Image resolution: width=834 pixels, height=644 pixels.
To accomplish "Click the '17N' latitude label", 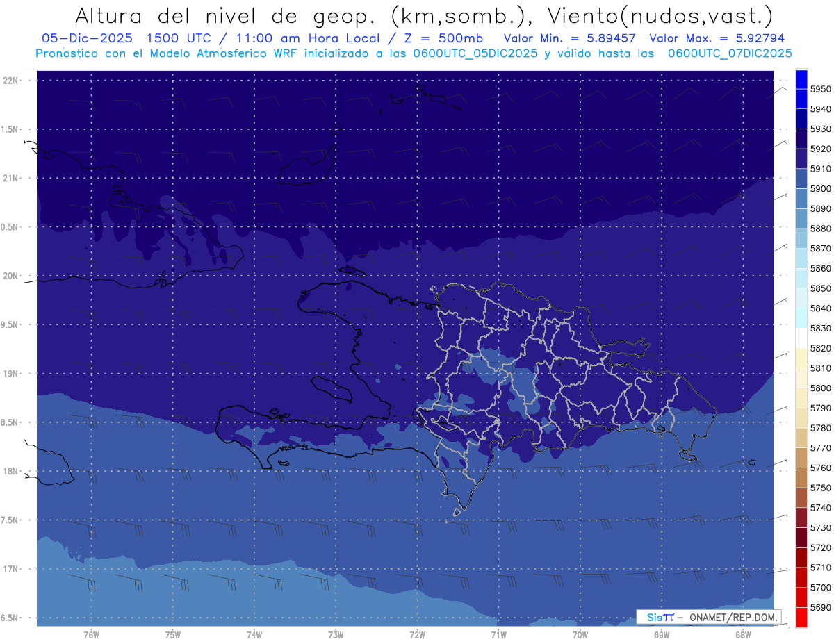I will (x=12, y=569).
